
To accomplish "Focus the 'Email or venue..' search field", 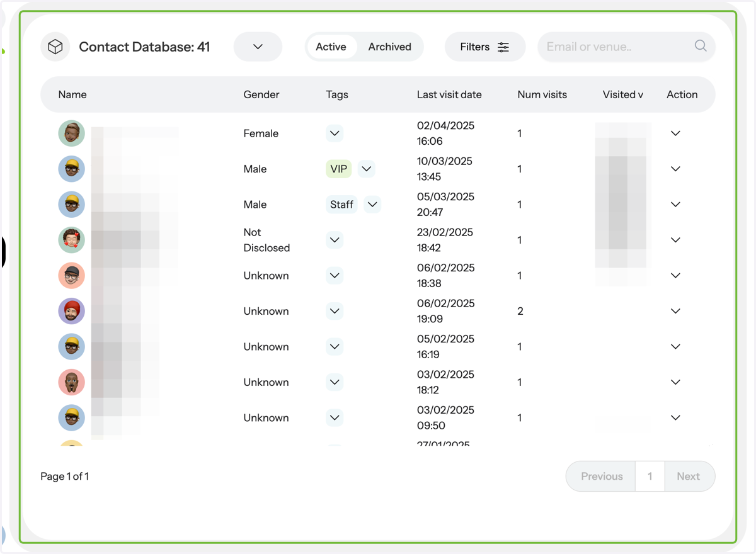I will 626,47.
